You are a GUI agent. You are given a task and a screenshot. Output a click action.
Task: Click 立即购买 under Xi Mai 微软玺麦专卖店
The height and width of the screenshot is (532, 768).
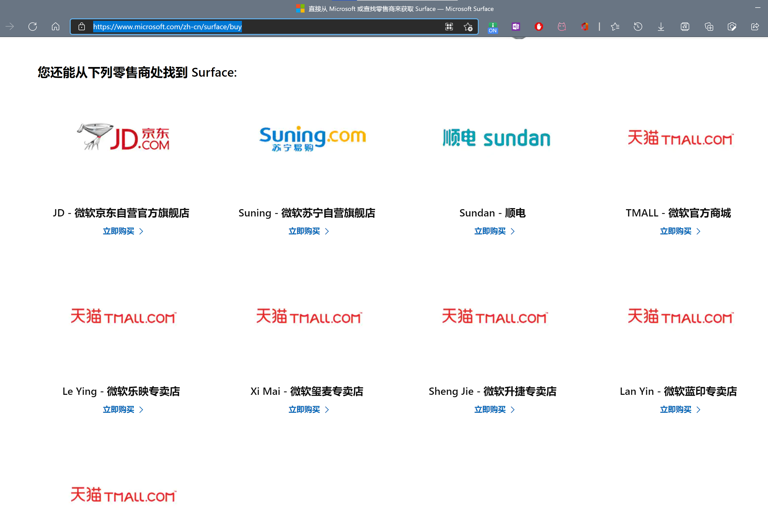[309, 410]
